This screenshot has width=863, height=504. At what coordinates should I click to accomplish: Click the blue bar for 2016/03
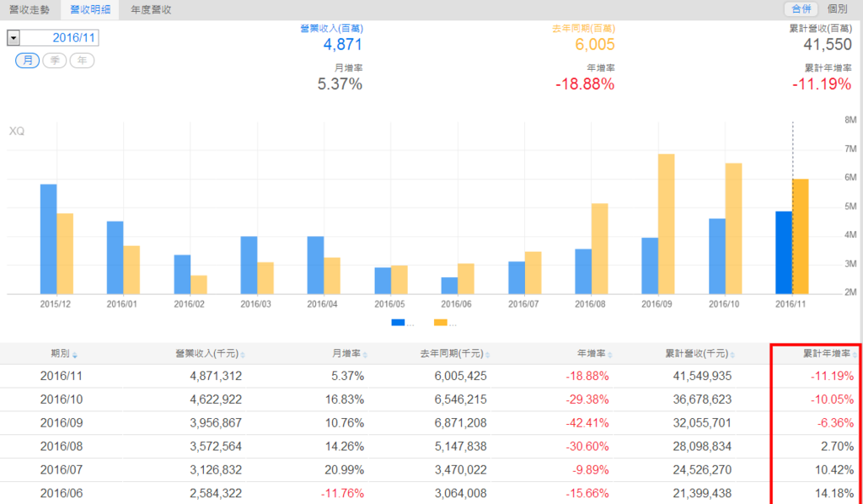[249, 265]
